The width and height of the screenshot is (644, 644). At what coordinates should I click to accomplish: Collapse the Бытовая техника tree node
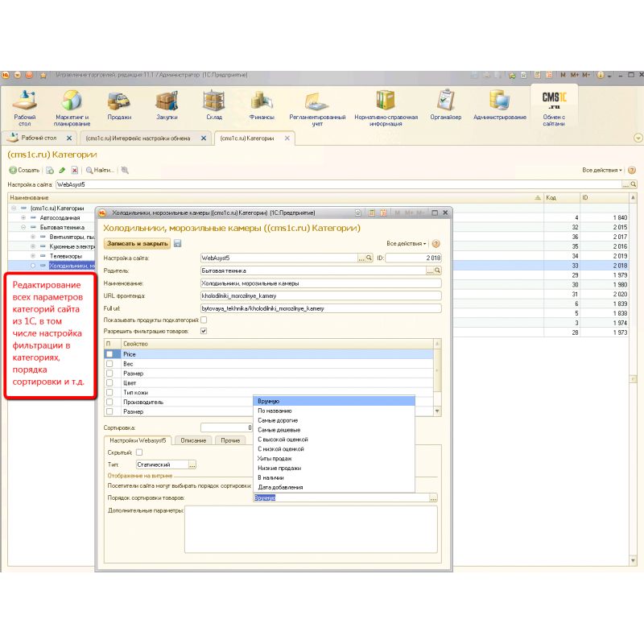(x=23, y=228)
